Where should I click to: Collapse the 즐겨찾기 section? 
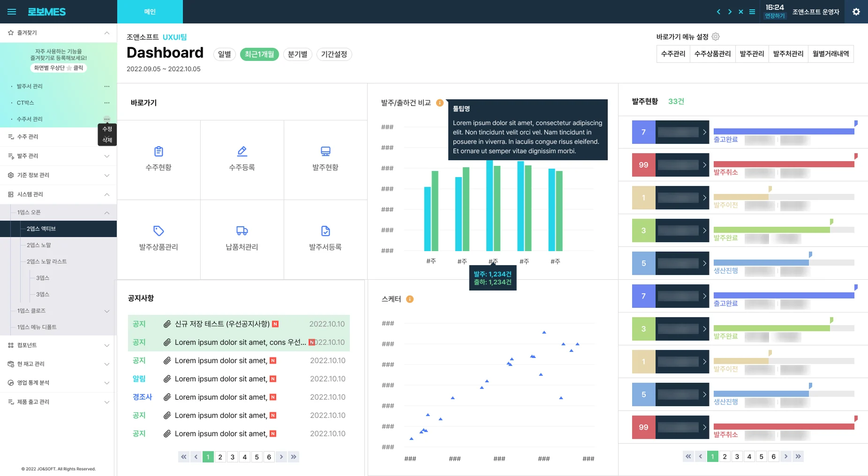[107, 33]
